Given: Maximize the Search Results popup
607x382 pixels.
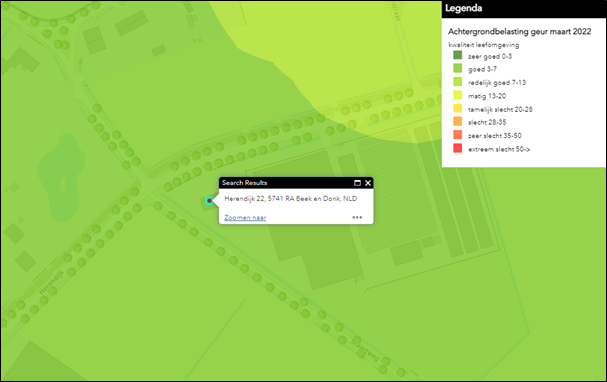Looking at the screenshot, I should pos(357,183).
